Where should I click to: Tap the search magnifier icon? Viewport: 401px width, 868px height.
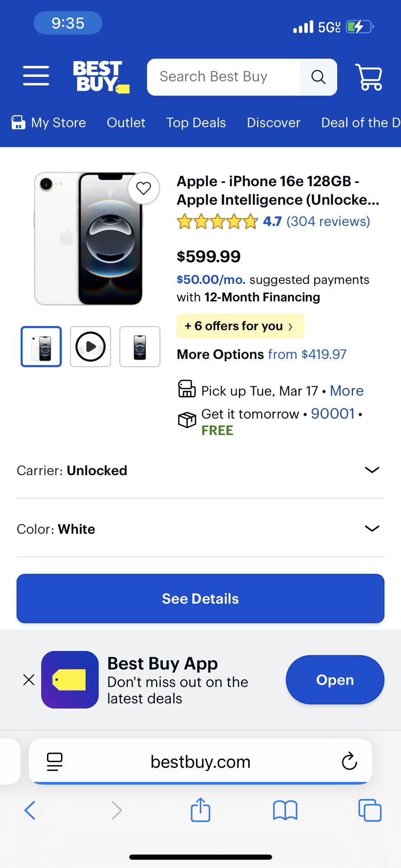[318, 77]
